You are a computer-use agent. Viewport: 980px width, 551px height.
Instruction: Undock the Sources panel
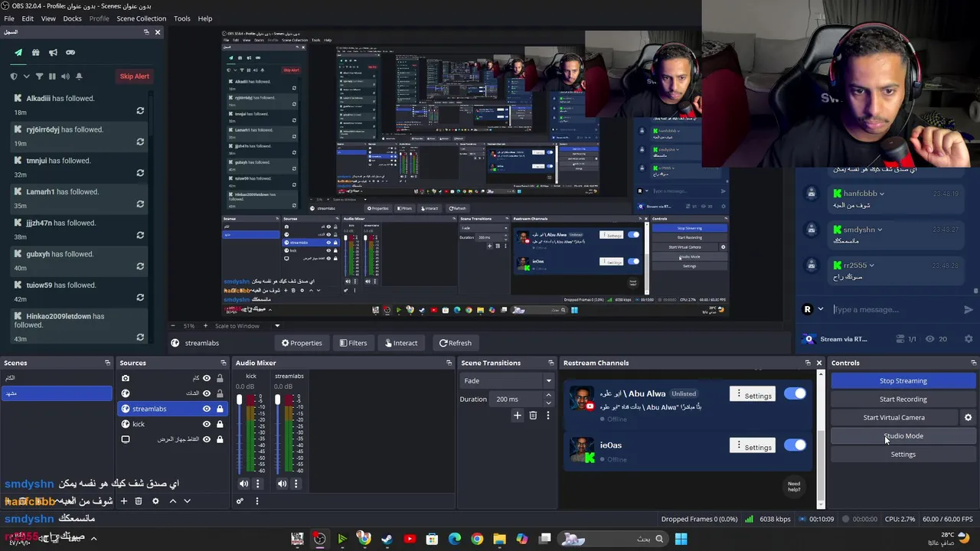click(x=224, y=363)
